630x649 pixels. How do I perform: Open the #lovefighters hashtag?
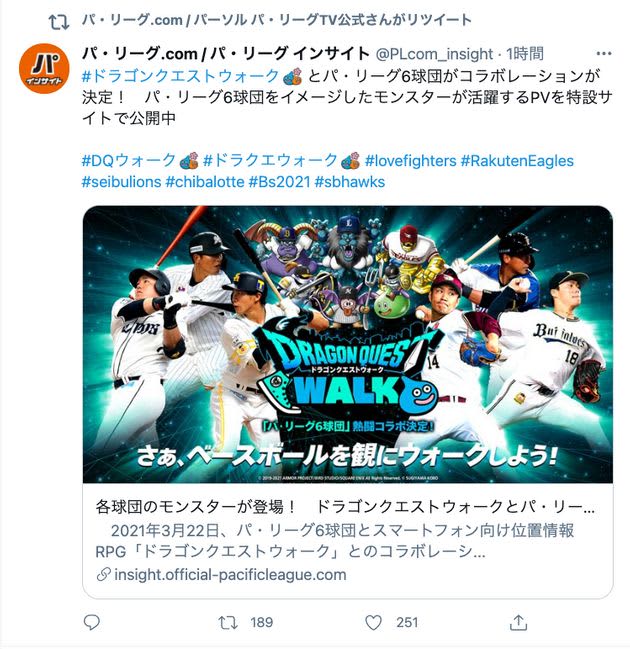point(410,161)
